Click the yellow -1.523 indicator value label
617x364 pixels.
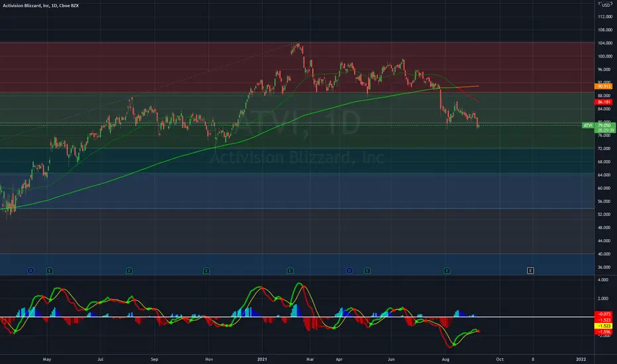(604, 326)
